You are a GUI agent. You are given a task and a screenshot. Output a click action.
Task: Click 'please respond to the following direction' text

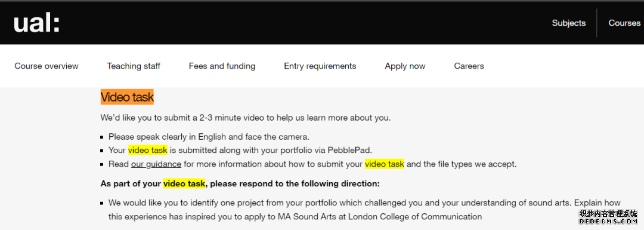pyautogui.click(x=295, y=183)
